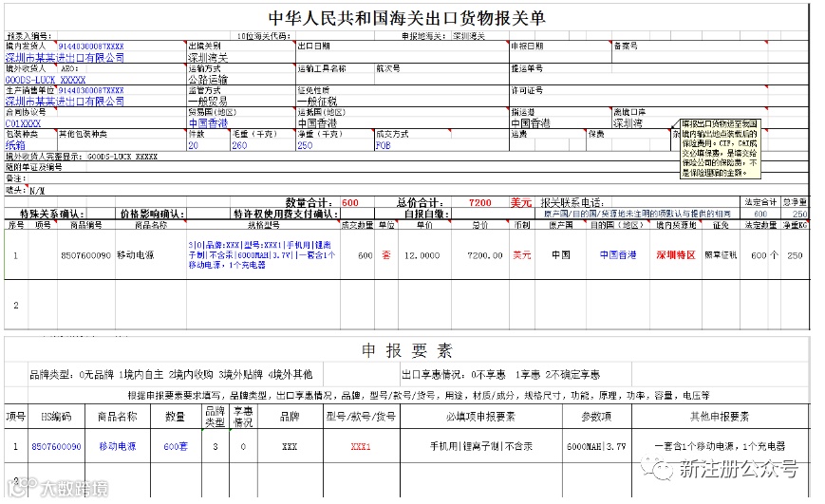
Task: Select the 境内发货人 code 9144030008TXXXX
Action: [x=91, y=47]
